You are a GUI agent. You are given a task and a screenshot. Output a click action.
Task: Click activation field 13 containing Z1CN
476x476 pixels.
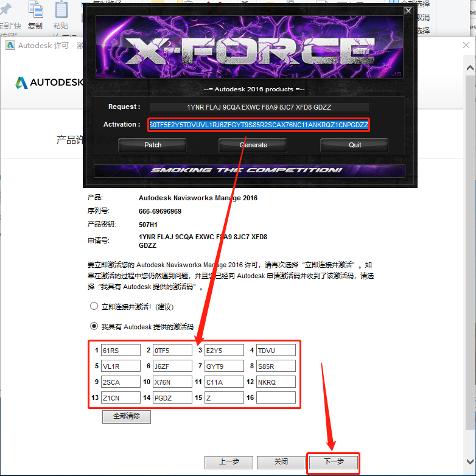(x=121, y=397)
